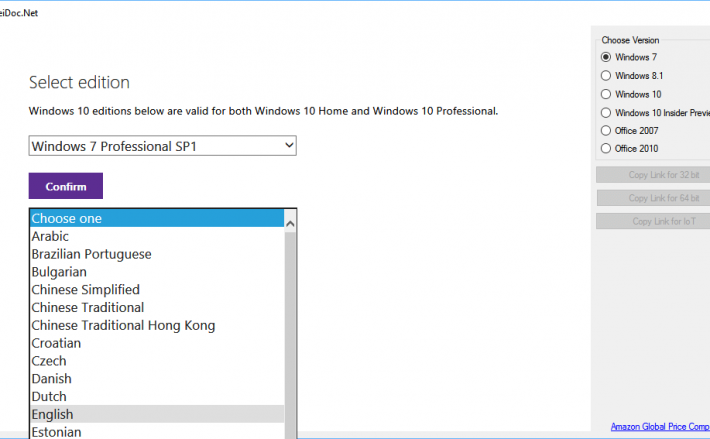Viewport: 710px width, 439px height.
Task: Pick Czech from the language list
Action: click(157, 361)
